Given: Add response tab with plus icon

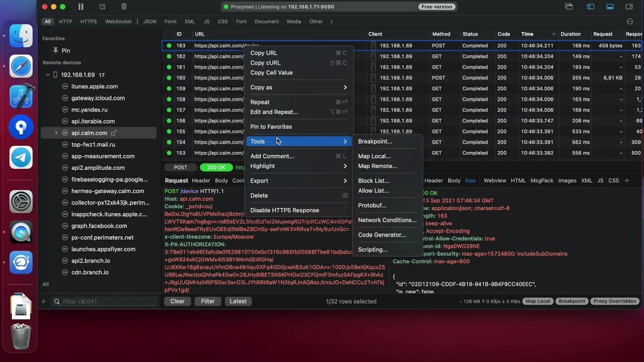Looking at the screenshot, I should [627, 180].
